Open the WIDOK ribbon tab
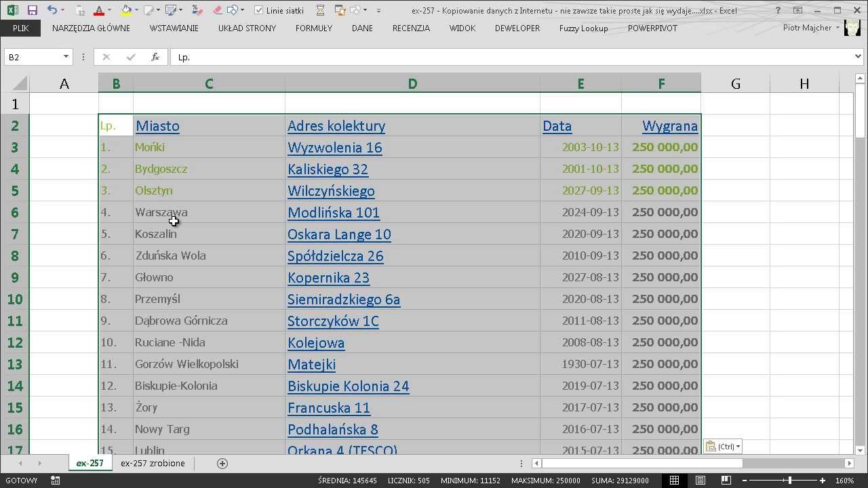Screen dimensions: 868x488 (x=462, y=28)
